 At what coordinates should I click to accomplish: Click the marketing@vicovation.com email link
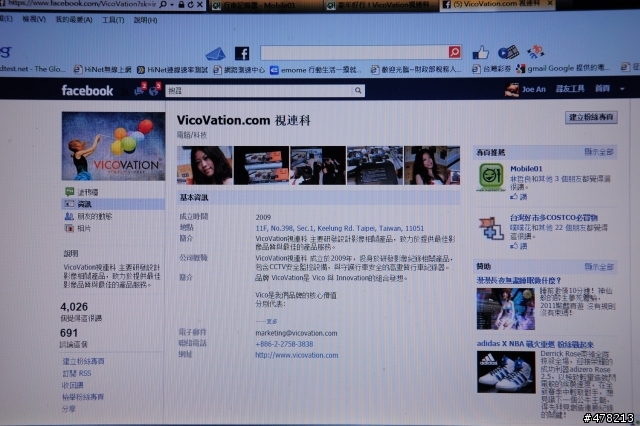click(x=296, y=333)
